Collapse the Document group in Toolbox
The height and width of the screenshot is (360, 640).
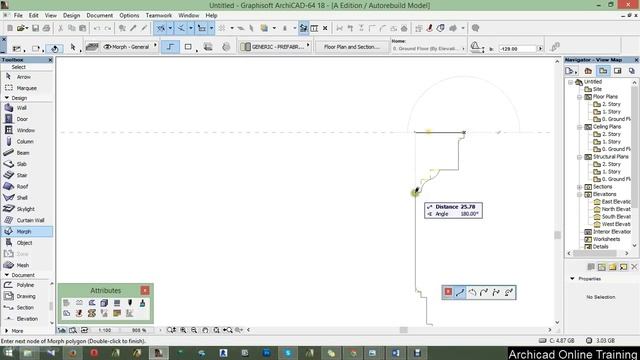[x=7, y=275]
